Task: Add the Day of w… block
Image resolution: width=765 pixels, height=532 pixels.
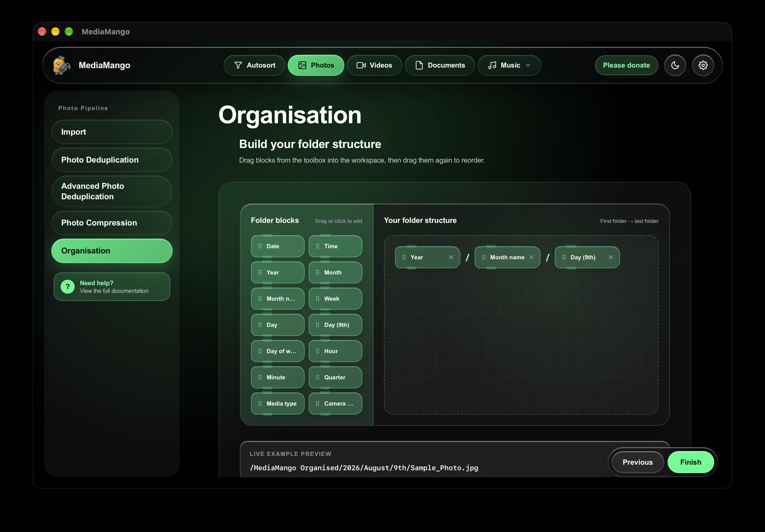Action: pos(278,351)
